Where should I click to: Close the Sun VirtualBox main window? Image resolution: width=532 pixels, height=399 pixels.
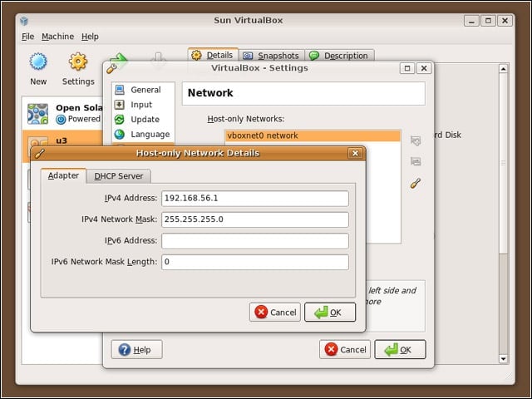505,21
